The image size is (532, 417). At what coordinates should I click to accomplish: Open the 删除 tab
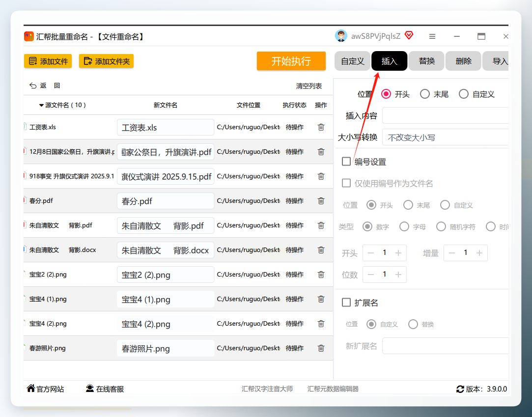[463, 61]
